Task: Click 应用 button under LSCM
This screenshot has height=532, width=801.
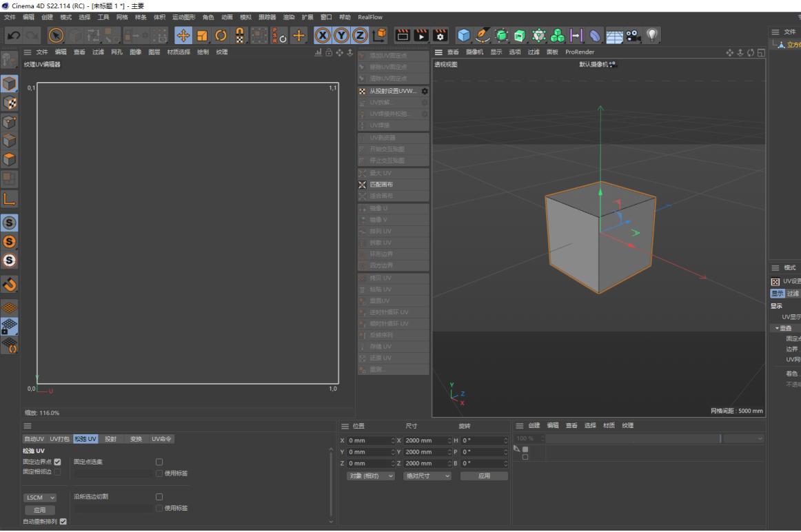Action: tap(39, 510)
